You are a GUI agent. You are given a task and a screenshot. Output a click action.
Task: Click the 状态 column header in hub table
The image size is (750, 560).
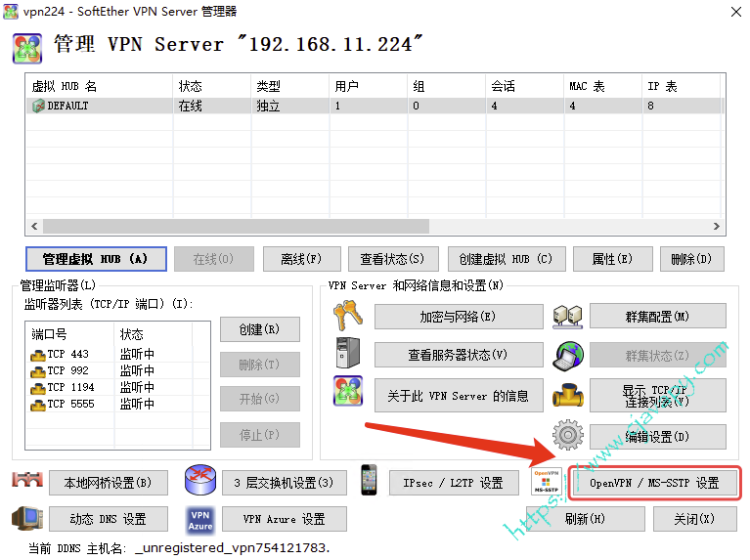pyautogui.click(x=212, y=86)
